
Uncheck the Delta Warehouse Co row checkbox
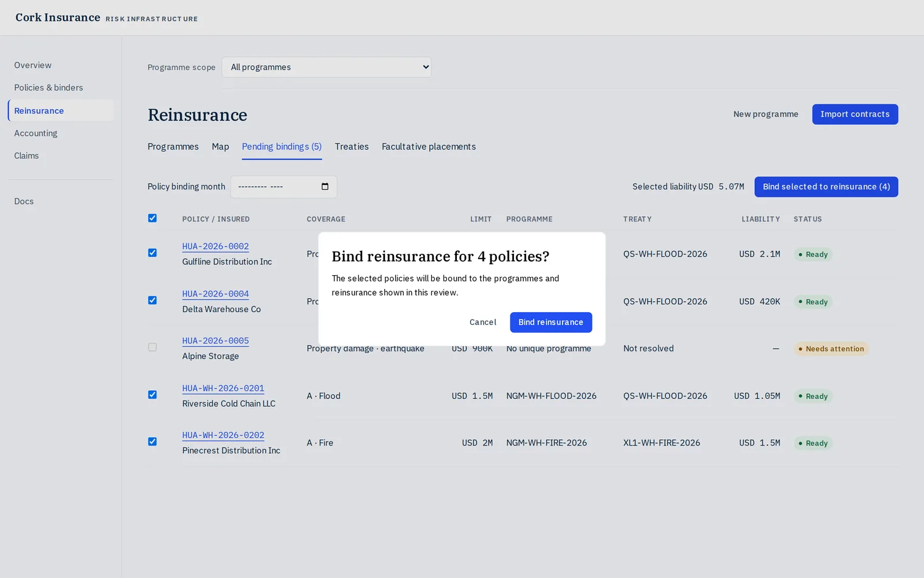pos(152,300)
